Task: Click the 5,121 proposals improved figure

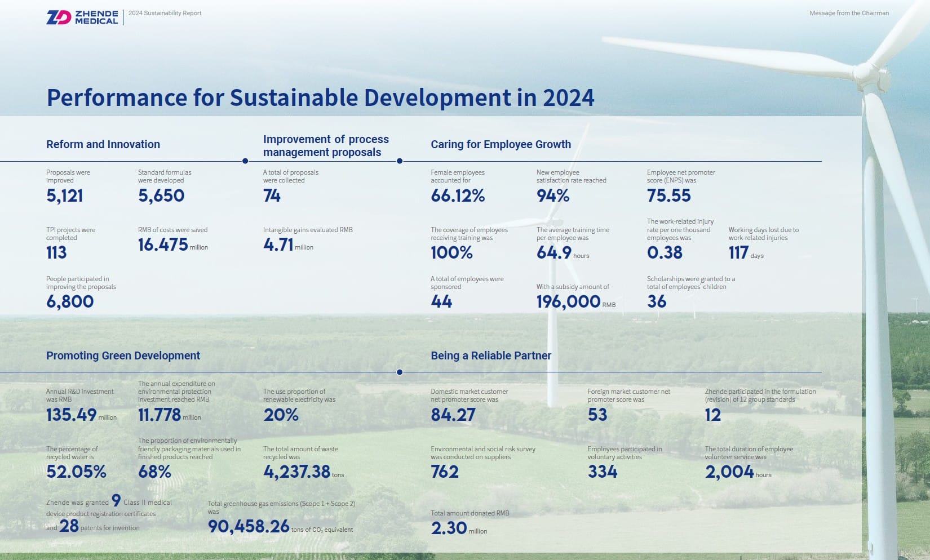Action: (65, 195)
